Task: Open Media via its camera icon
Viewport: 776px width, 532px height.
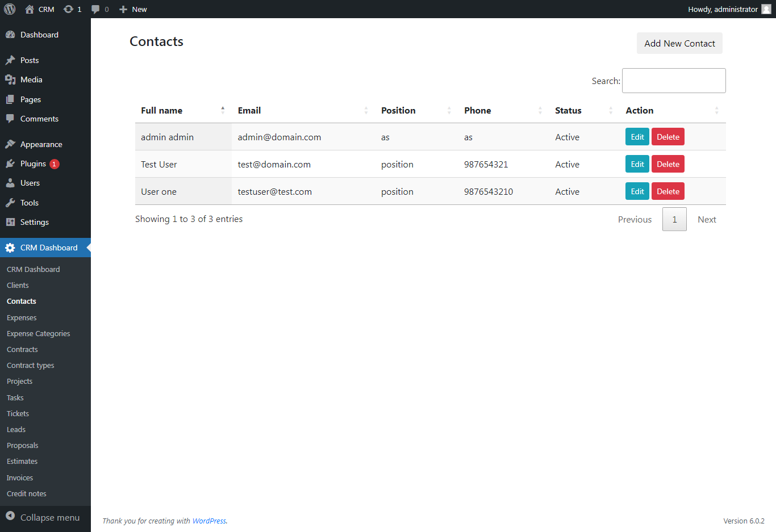Action: [11, 79]
